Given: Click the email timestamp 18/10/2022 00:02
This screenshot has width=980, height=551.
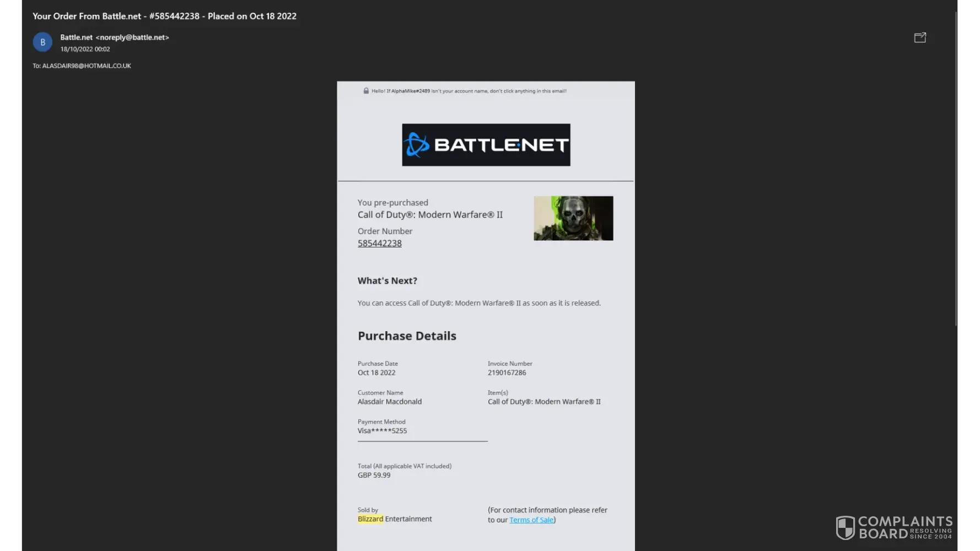Looking at the screenshot, I should pyautogui.click(x=85, y=49).
